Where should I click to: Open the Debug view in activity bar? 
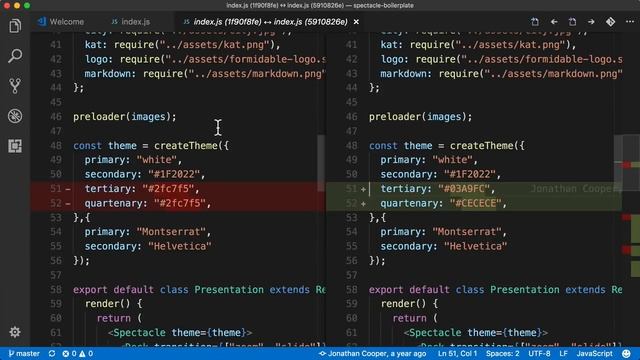(15, 116)
